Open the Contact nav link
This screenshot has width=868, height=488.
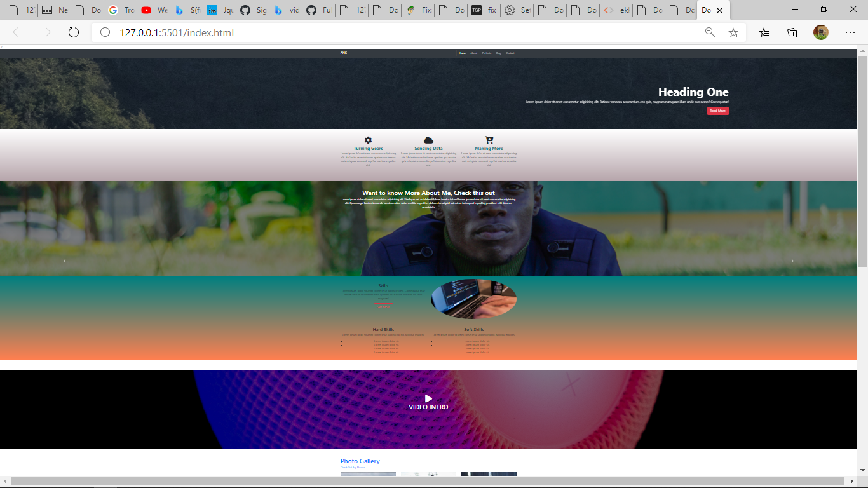coord(510,53)
